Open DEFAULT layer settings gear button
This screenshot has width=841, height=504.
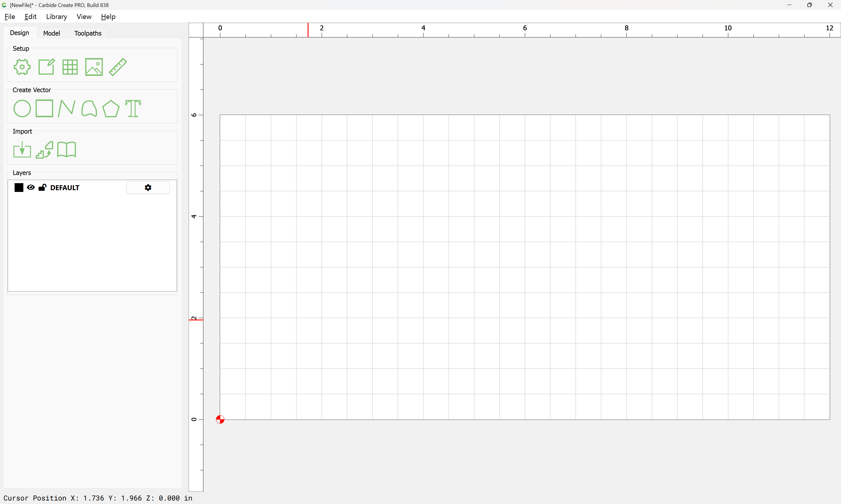148,188
